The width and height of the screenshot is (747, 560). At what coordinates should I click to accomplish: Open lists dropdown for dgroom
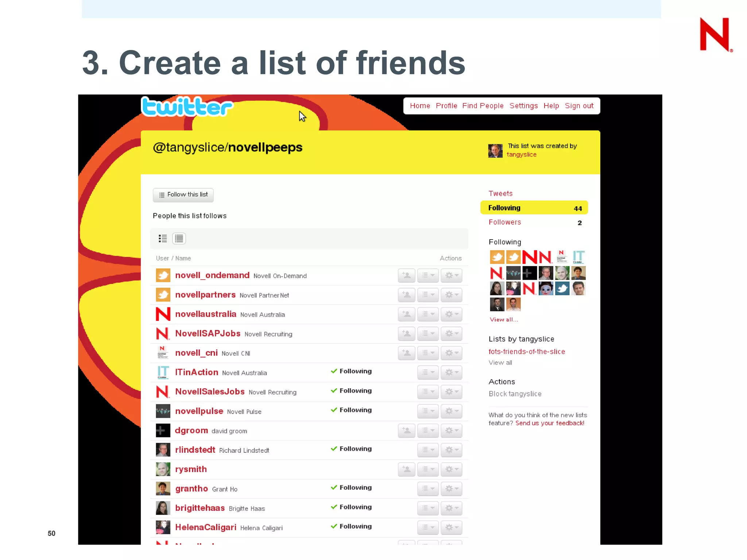click(x=428, y=430)
